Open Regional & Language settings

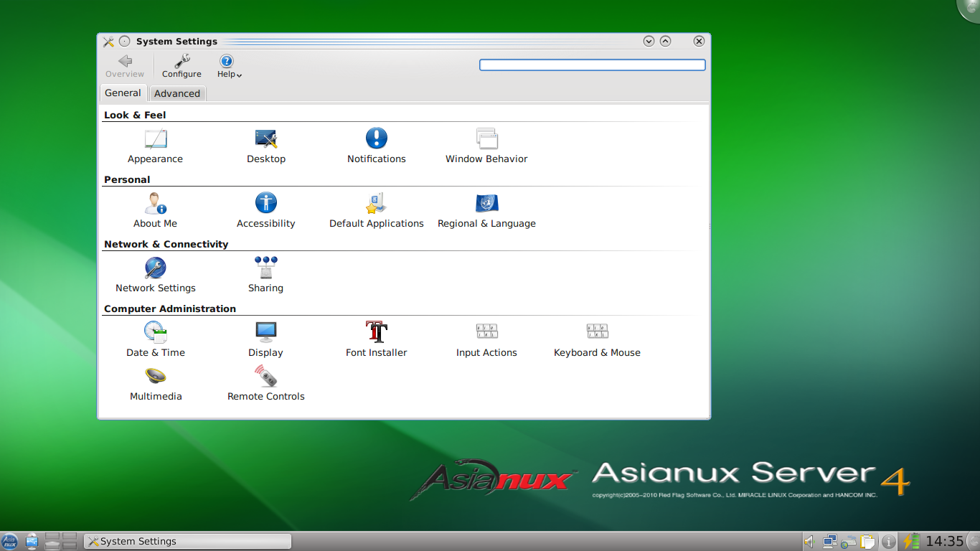click(486, 211)
